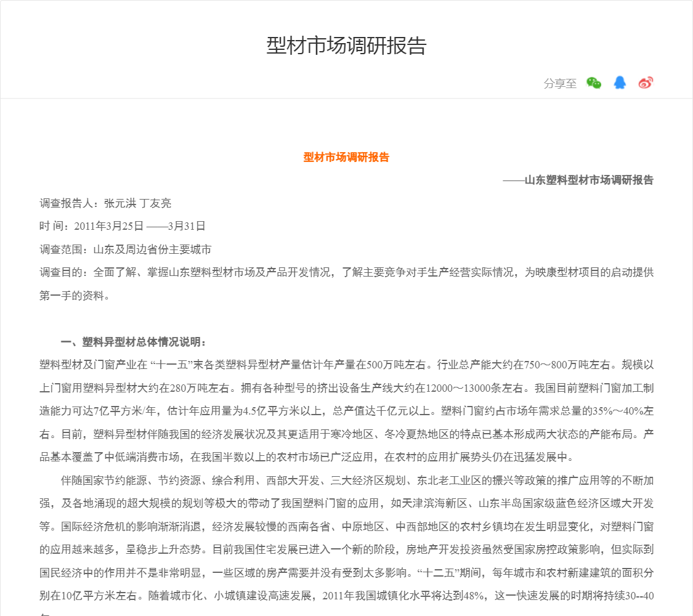The width and height of the screenshot is (693, 616).
Task: Click the line starting 品基本覆盖了中低端消费市场
Action: (306, 457)
